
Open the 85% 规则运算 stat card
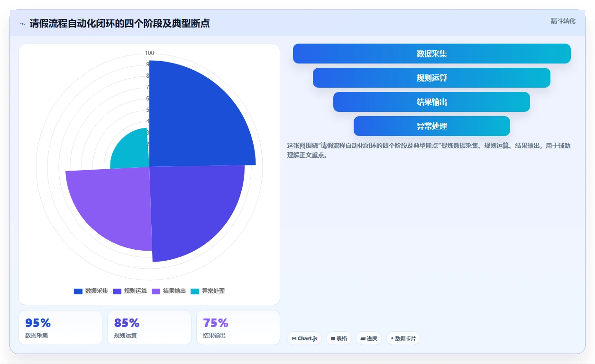pos(149,328)
